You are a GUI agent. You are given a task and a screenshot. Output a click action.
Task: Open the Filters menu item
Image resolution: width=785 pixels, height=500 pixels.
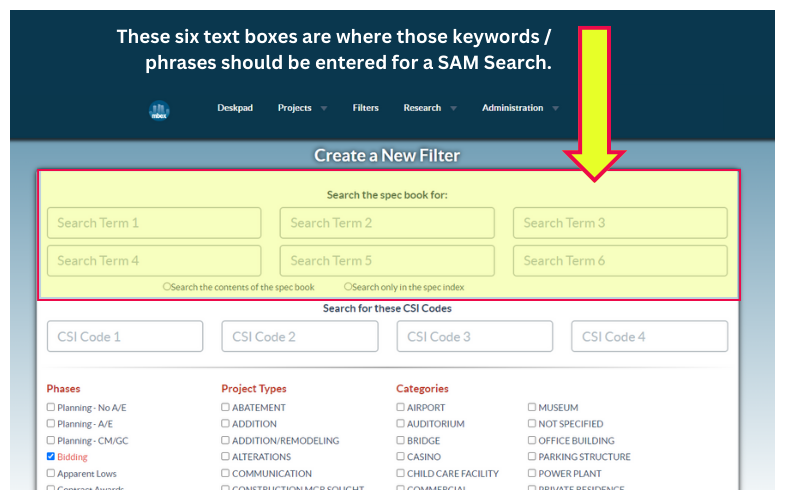[x=365, y=108]
